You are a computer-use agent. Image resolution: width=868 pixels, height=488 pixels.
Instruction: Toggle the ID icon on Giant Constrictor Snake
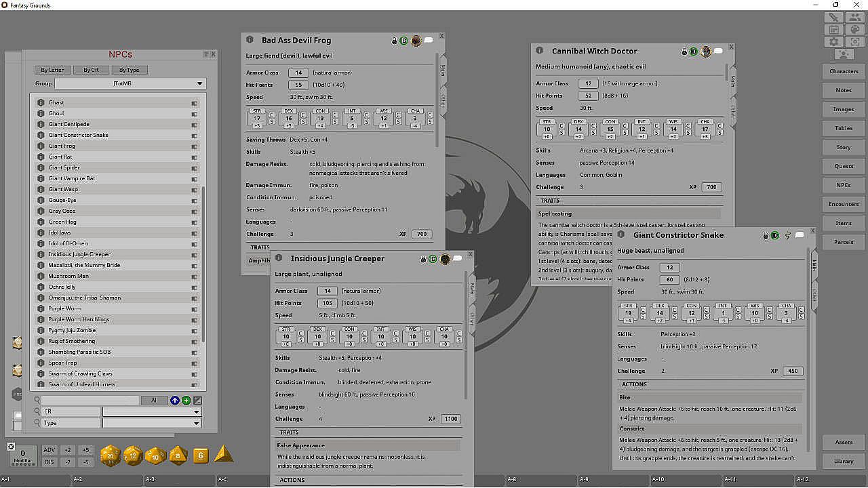tap(774, 236)
